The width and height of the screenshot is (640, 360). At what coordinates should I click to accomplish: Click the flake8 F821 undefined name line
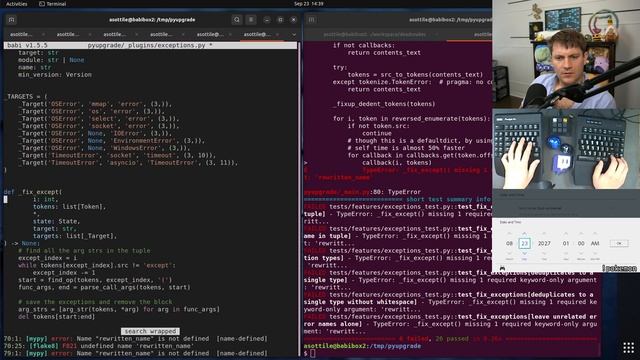click(99, 346)
